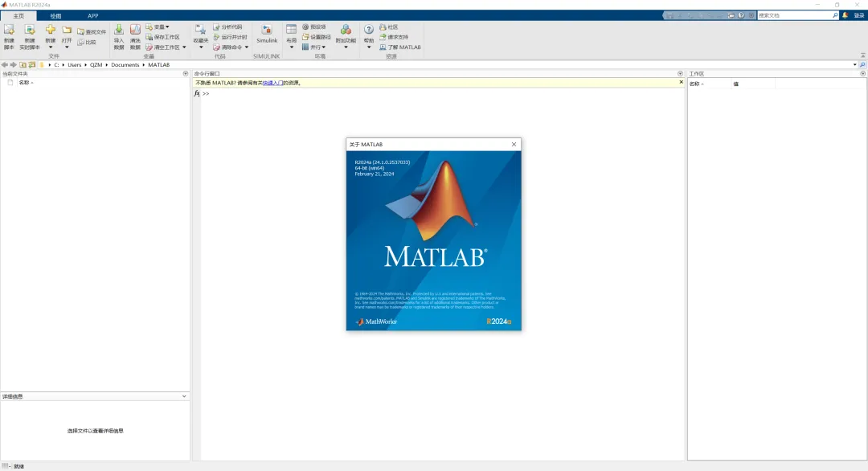Click the New Script (新建脚本) icon
The image size is (868, 471).
coord(9,31)
